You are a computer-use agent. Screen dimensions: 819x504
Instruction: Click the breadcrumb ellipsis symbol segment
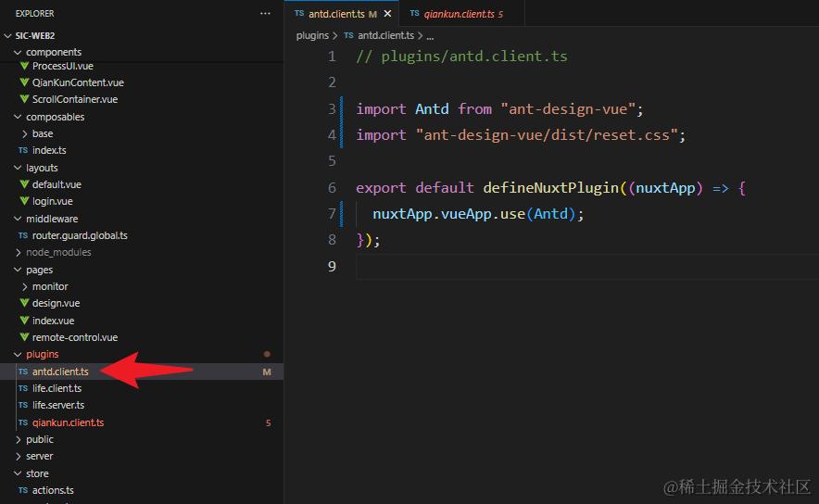(x=430, y=36)
